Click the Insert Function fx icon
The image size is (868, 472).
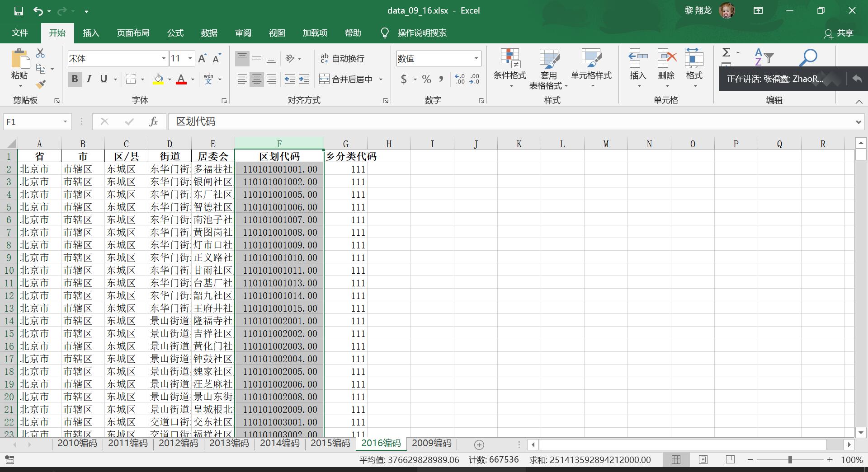pos(153,122)
